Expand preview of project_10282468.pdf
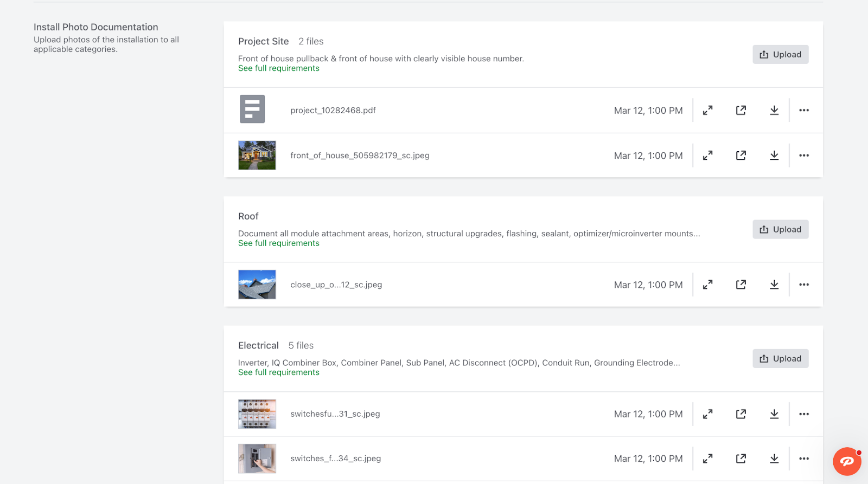This screenshot has width=868, height=484. (707, 111)
